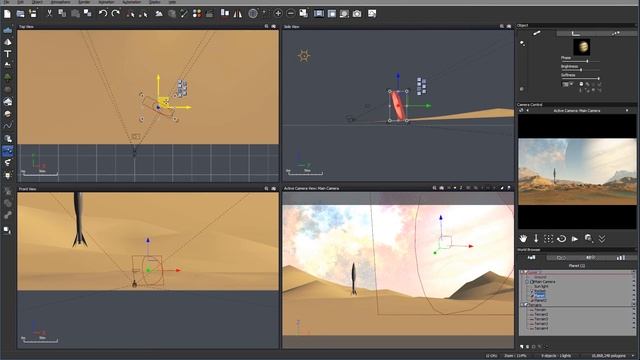Click the Open file folder icon
This screenshot has width=640, height=360.
(x=20, y=13)
